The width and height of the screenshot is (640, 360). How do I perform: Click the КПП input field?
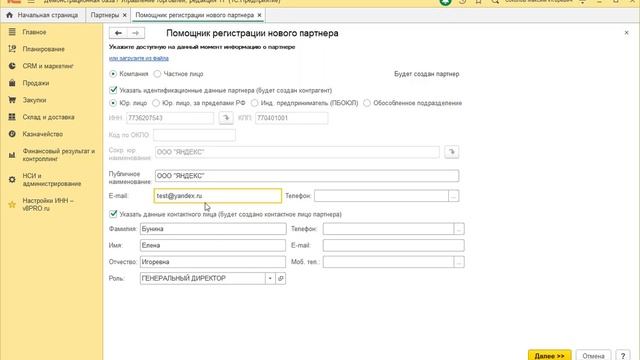291,118
